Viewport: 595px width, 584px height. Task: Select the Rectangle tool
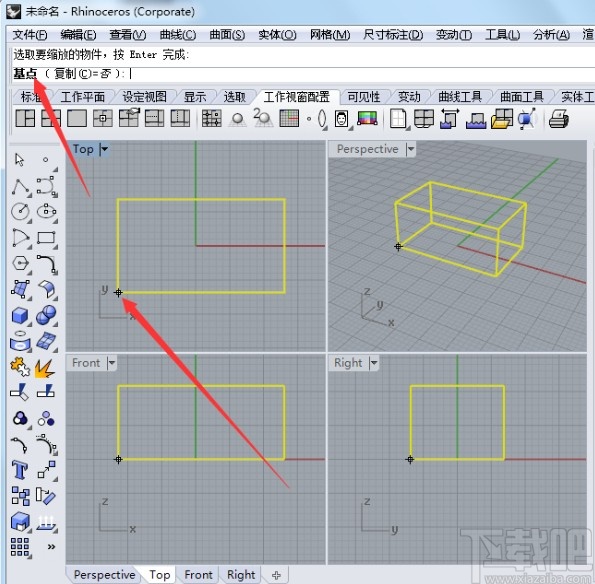46,238
